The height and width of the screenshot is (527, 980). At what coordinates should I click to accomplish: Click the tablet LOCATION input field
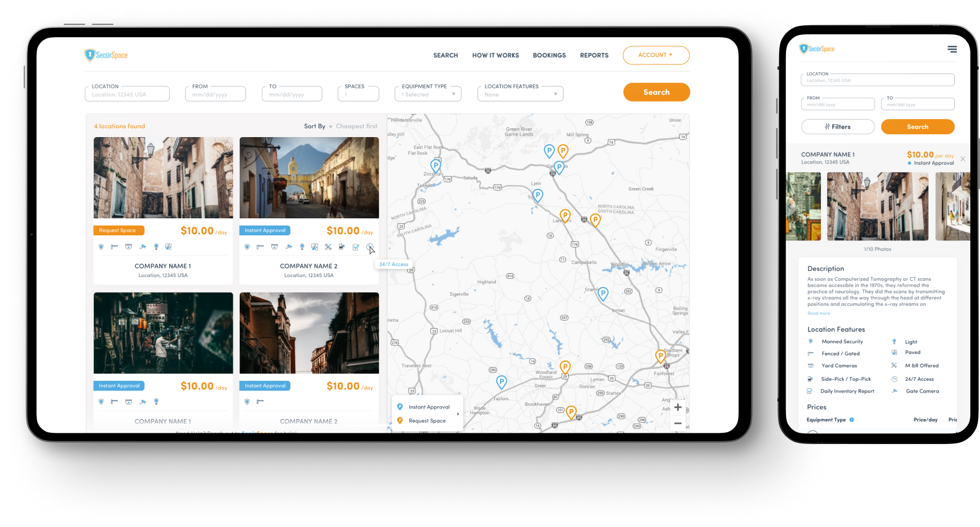click(x=127, y=94)
